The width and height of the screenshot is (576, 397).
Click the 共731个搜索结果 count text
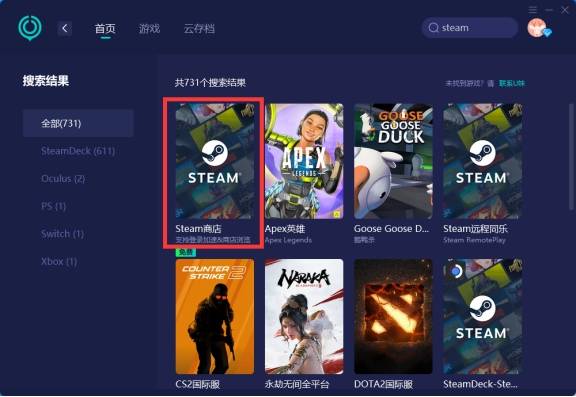pyautogui.click(x=210, y=83)
